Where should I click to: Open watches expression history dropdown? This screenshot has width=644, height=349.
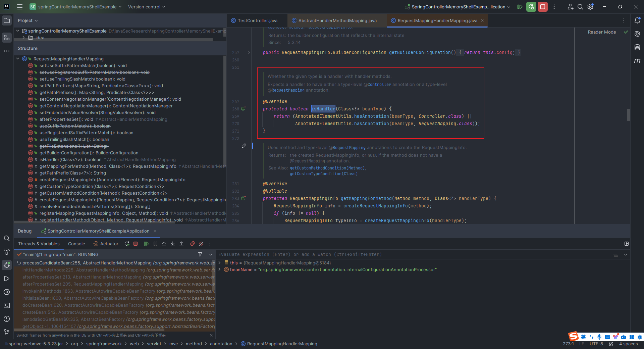pyautogui.click(x=626, y=254)
